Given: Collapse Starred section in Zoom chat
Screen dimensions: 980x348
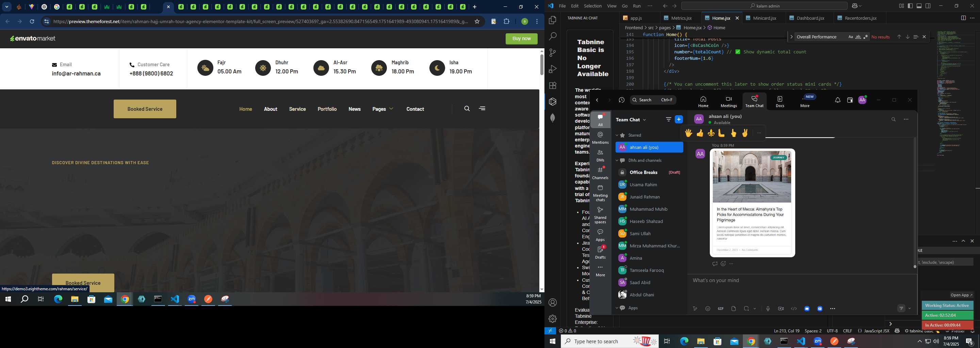Looking at the screenshot, I should click(x=617, y=135).
